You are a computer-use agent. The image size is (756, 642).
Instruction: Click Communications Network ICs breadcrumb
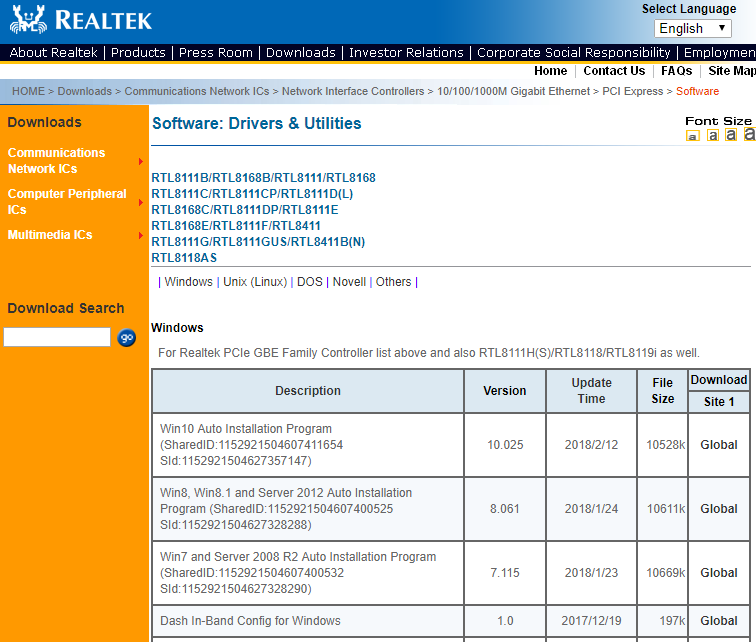(x=197, y=92)
